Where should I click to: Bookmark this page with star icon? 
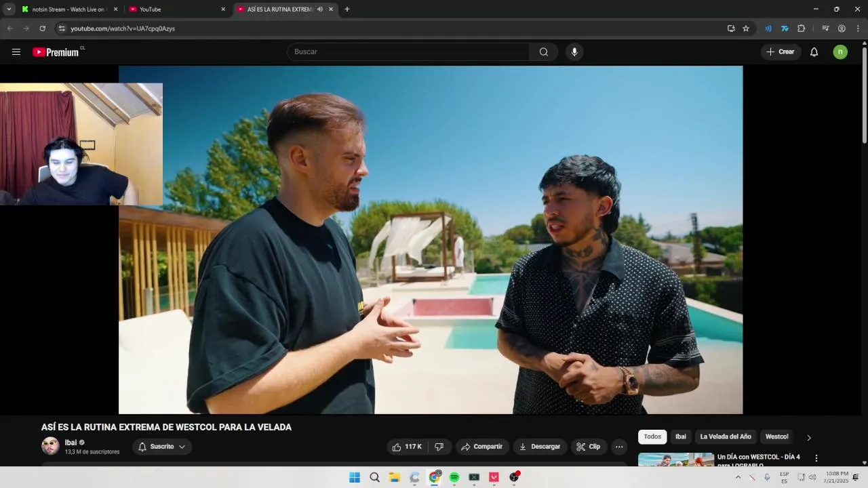point(746,28)
